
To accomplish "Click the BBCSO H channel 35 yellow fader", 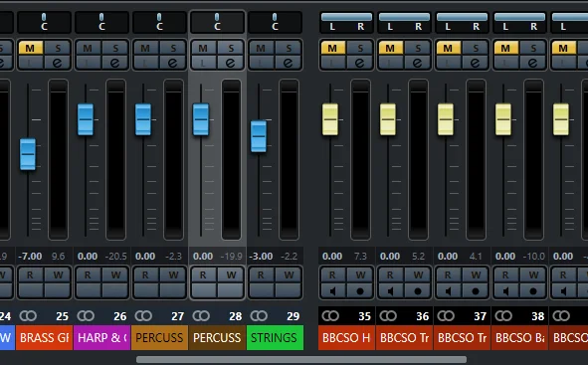I will (x=330, y=119).
